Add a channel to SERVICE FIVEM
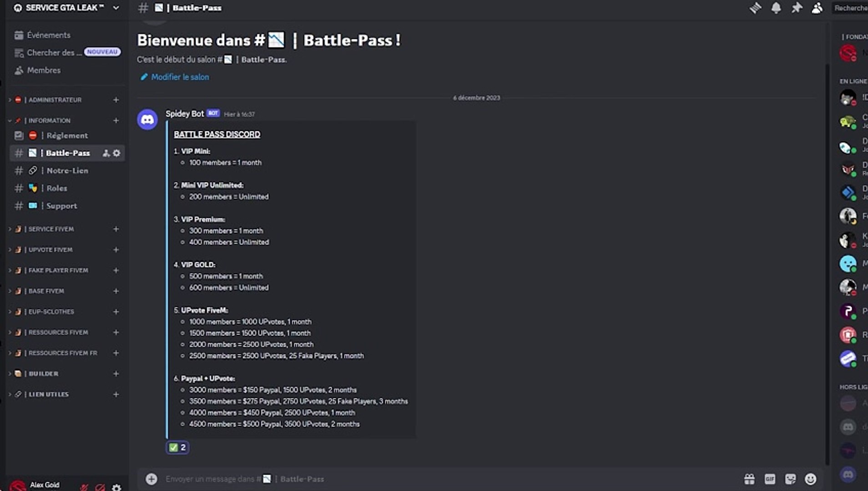 pos(116,229)
